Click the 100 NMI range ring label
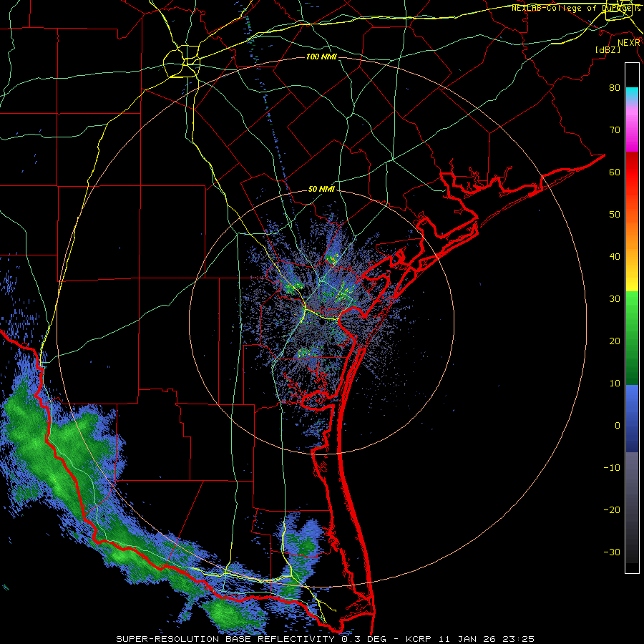Image resolution: width=644 pixels, height=644 pixels. pos(321,57)
